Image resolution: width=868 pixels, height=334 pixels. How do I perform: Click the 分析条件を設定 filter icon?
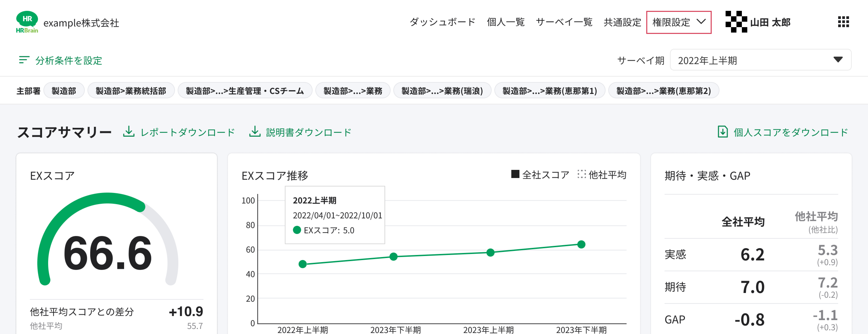click(x=24, y=60)
